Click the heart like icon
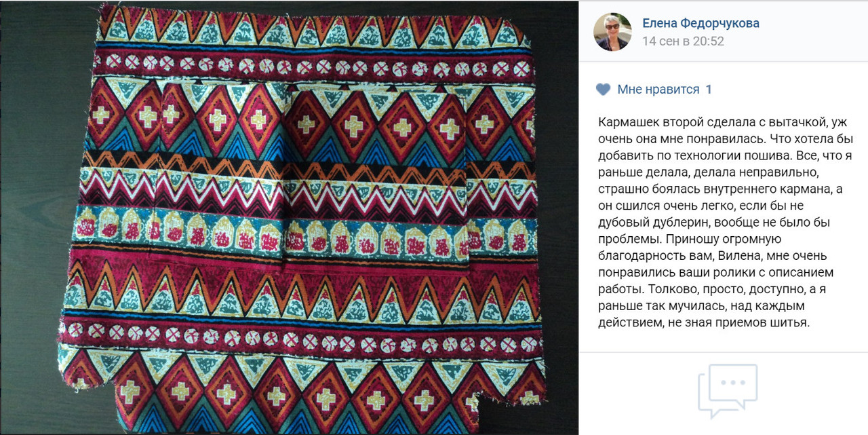 click(603, 90)
